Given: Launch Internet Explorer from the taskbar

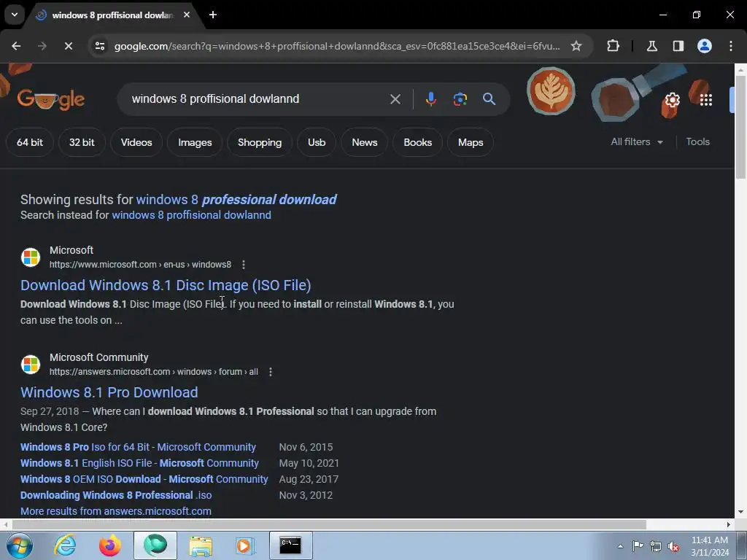Looking at the screenshot, I should click(x=65, y=545).
